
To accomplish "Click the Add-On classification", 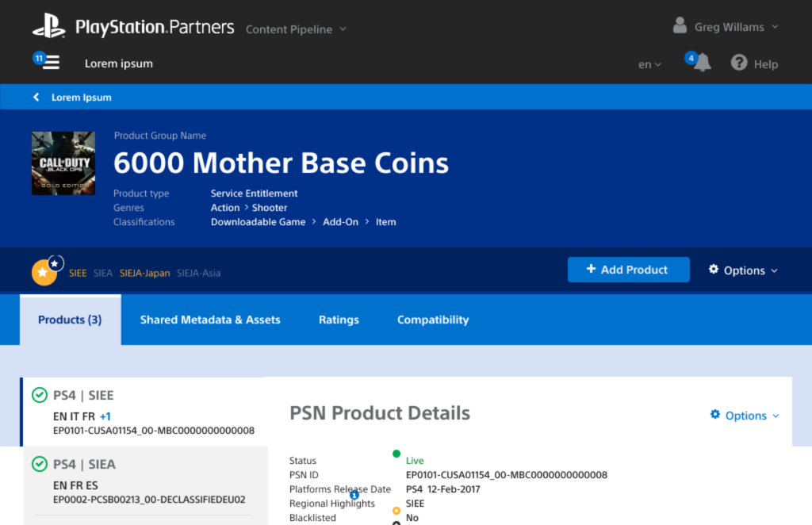I will pyautogui.click(x=340, y=222).
